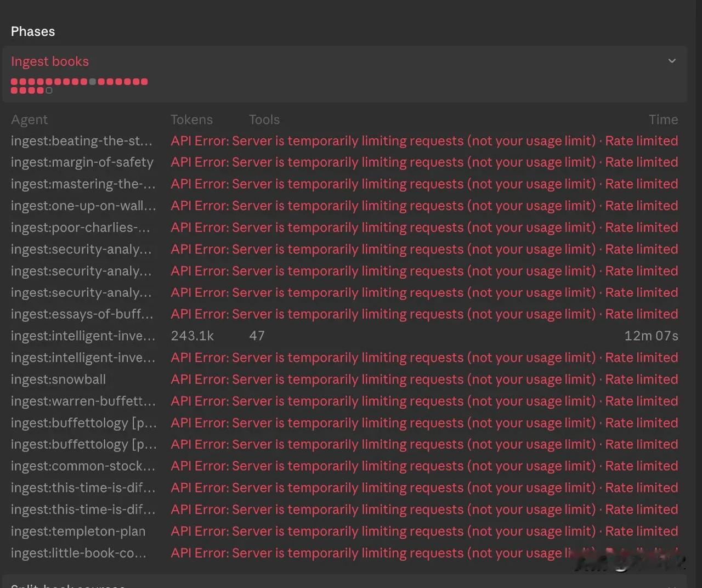Click the Time column header
702x588 pixels.
[x=664, y=120]
